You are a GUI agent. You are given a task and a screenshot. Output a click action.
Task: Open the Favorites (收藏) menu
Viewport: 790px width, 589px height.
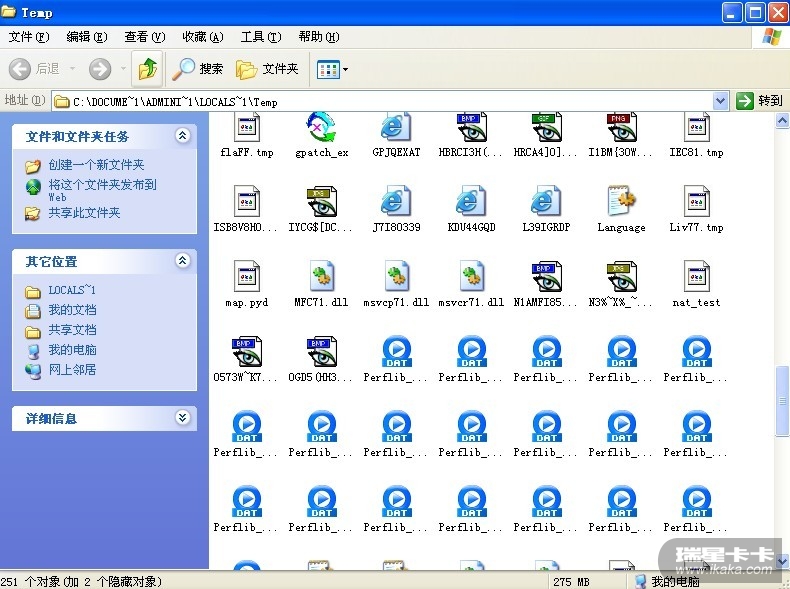coord(203,37)
